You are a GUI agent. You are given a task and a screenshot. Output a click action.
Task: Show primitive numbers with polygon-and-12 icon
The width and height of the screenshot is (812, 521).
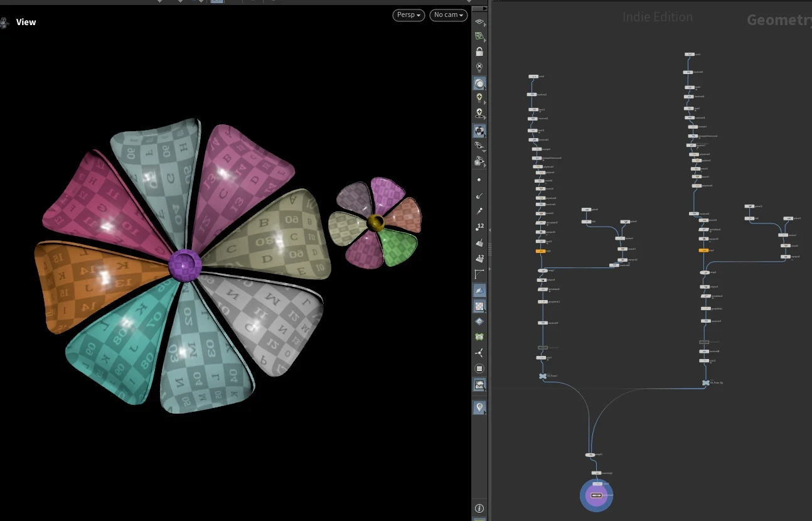tap(479, 258)
